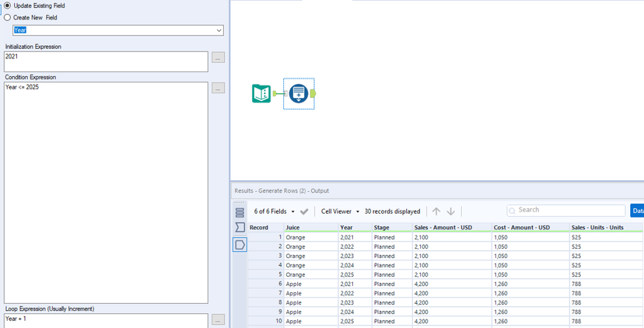Click Sales - Amount - USD column header
Screen dimensions: 644x328
452,228
